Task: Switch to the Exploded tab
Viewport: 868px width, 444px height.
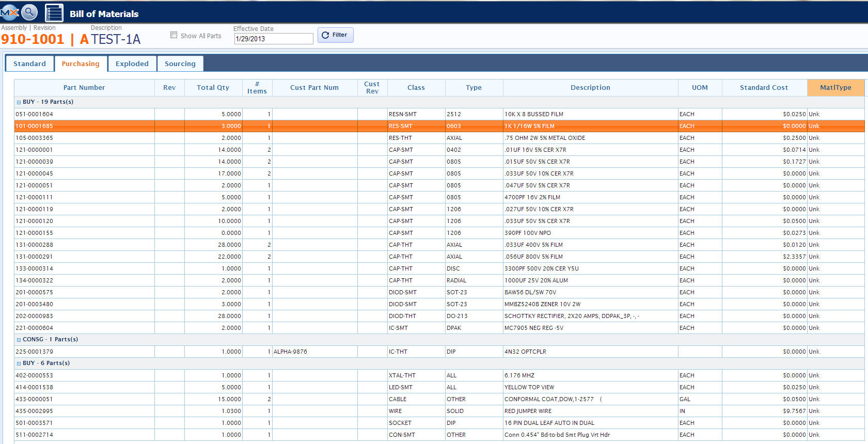Action: point(132,64)
